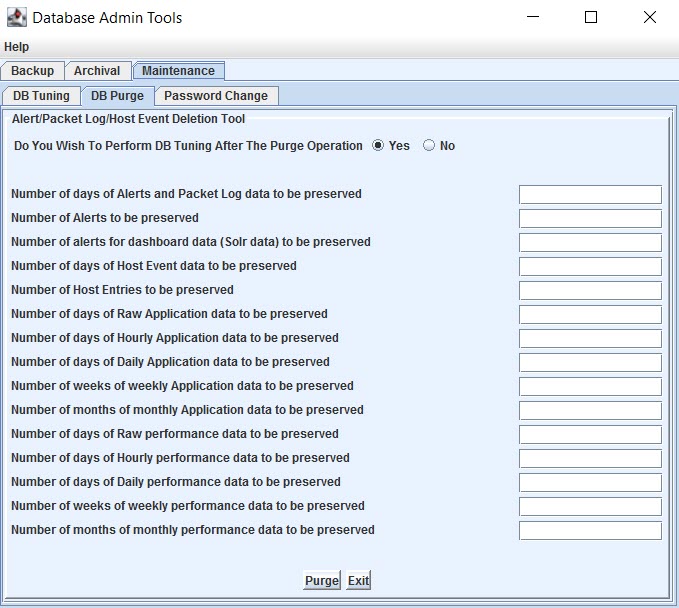Focus the Host Event data days field
679x608 pixels.
pyautogui.click(x=590, y=266)
